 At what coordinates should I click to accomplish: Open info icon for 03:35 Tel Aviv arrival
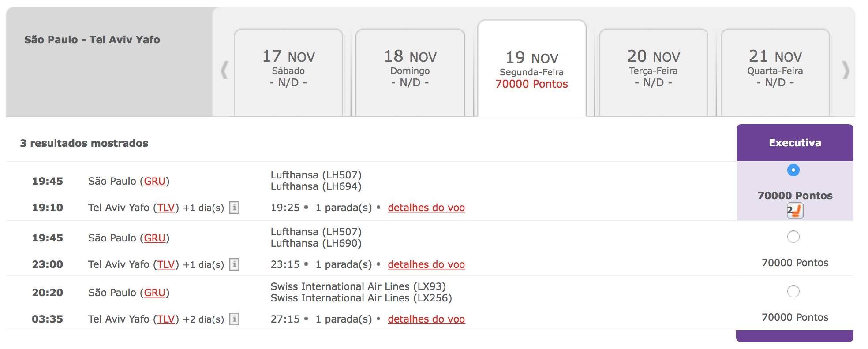[234, 319]
